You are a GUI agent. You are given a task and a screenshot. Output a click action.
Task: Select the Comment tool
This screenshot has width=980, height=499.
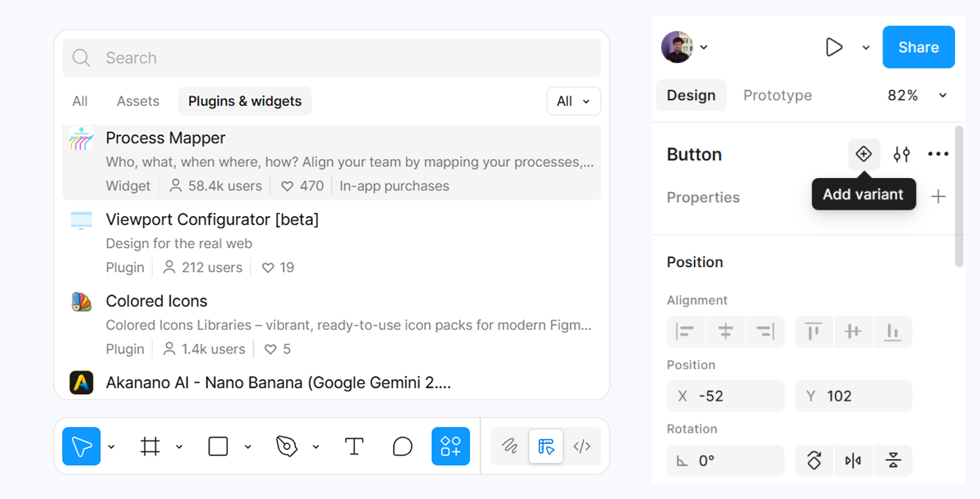[x=403, y=447]
